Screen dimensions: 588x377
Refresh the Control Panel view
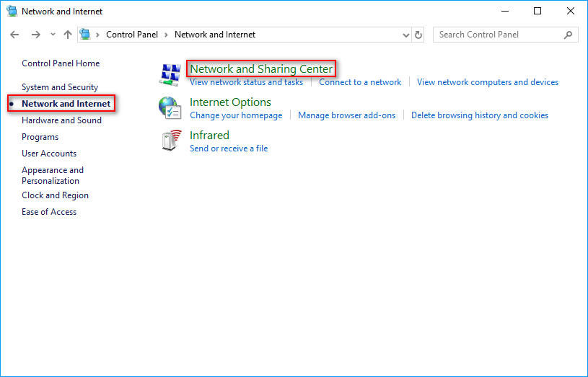[418, 35]
